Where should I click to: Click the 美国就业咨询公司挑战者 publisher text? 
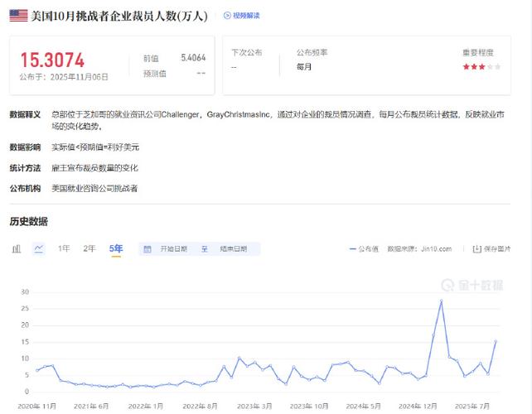(x=94, y=189)
